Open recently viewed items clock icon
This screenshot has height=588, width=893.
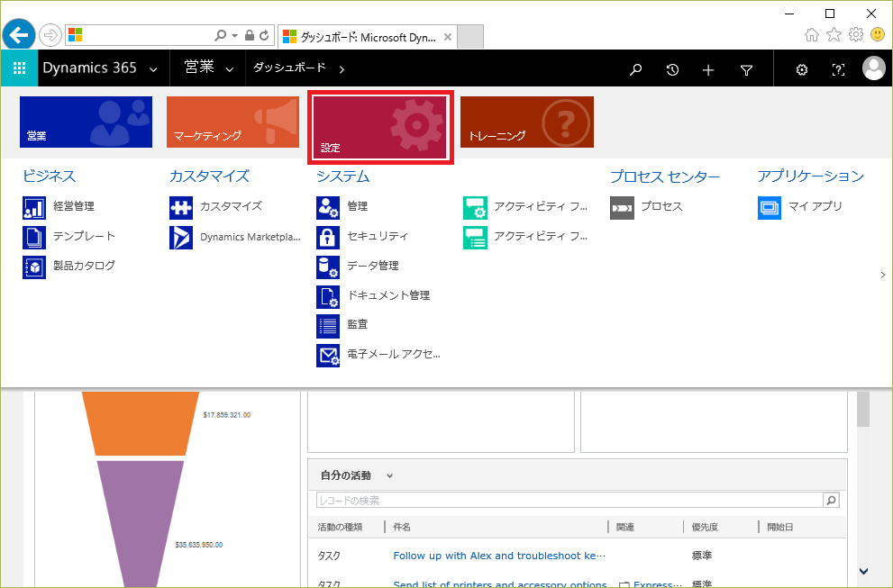click(x=672, y=69)
